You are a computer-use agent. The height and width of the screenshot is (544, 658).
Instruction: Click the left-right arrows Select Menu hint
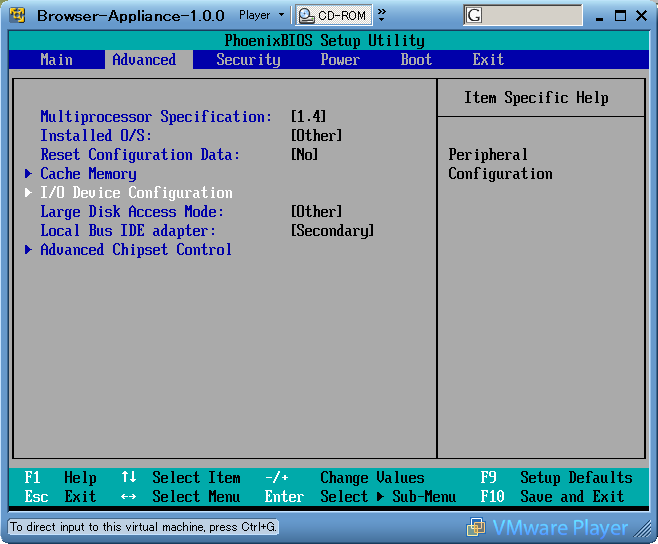(x=181, y=497)
